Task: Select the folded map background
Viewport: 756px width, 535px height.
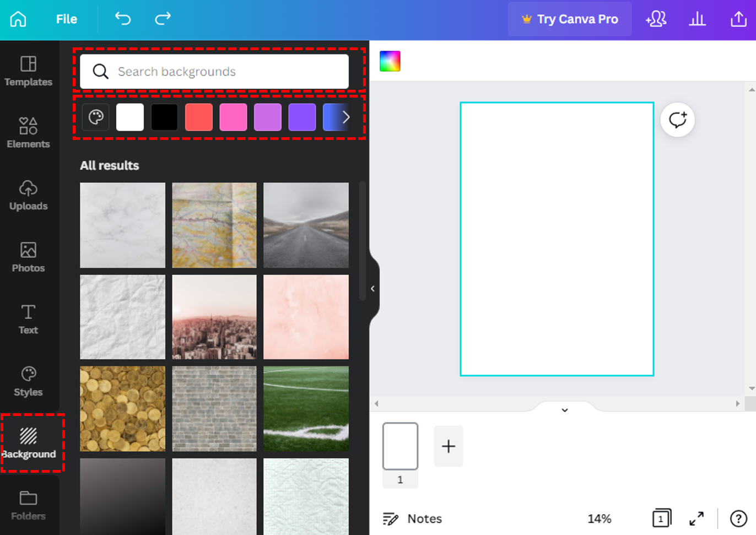Action: point(214,225)
